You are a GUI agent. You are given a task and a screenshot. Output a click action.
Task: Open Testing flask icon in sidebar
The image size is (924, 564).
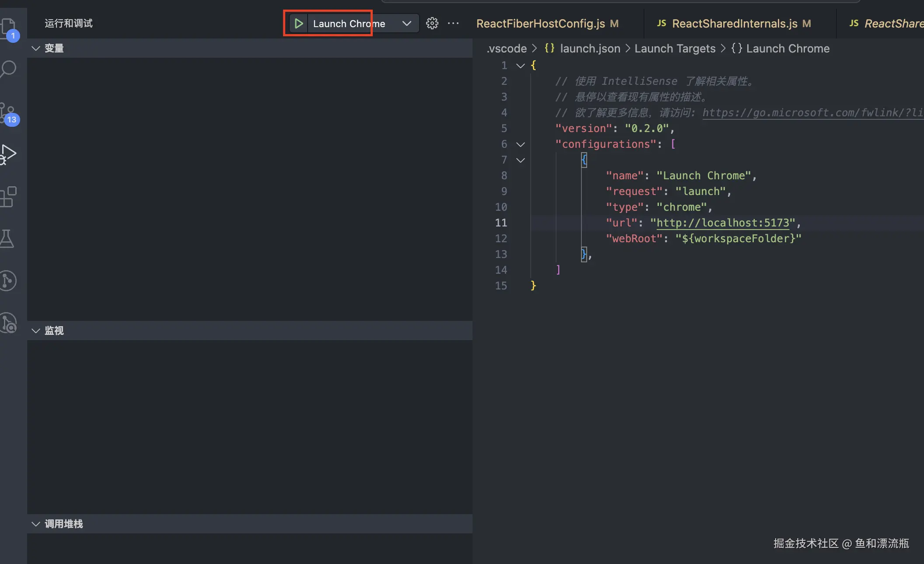pos(7,239)
